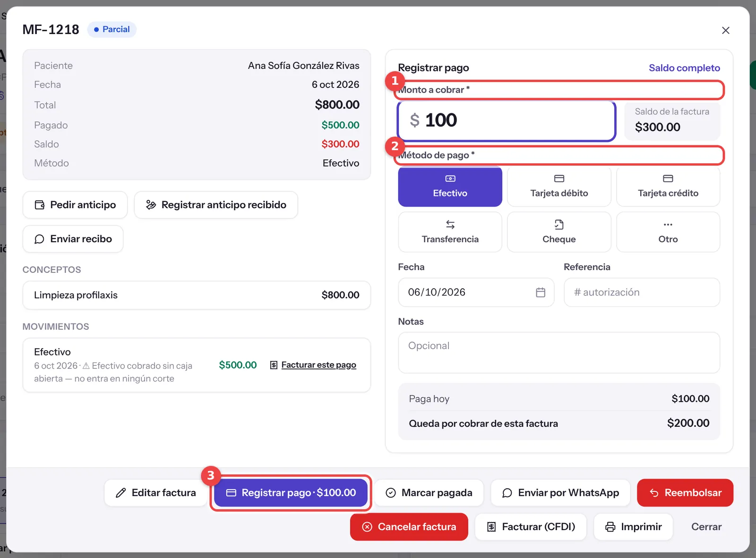Viewport: 756px width, 558px height.
Task: Click Pedir anticipo button
Action: click(75, 205)
